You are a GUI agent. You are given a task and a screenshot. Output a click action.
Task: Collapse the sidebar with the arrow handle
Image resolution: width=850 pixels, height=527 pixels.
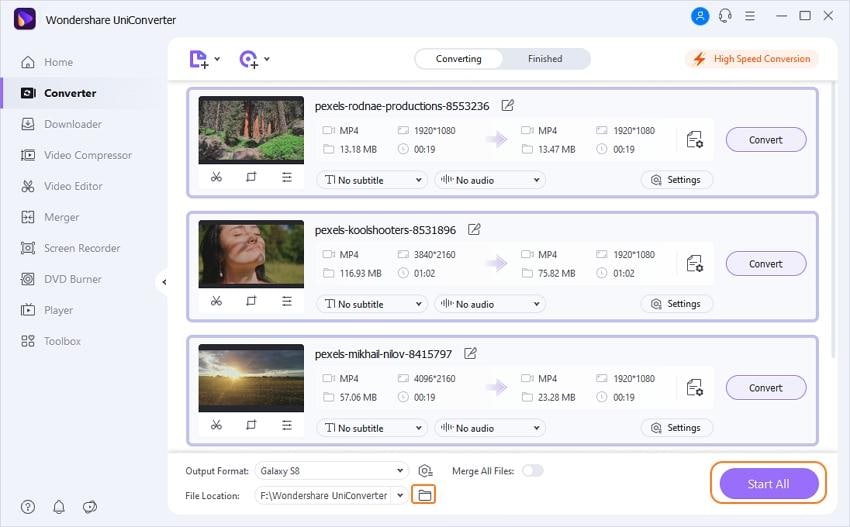tap(163, 282)
